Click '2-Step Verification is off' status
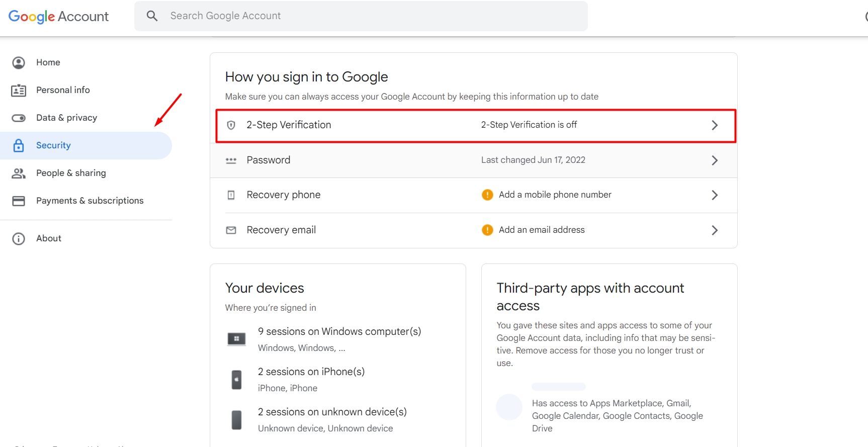The height and width of the screenshot is (447, 868). click(529, 125)
